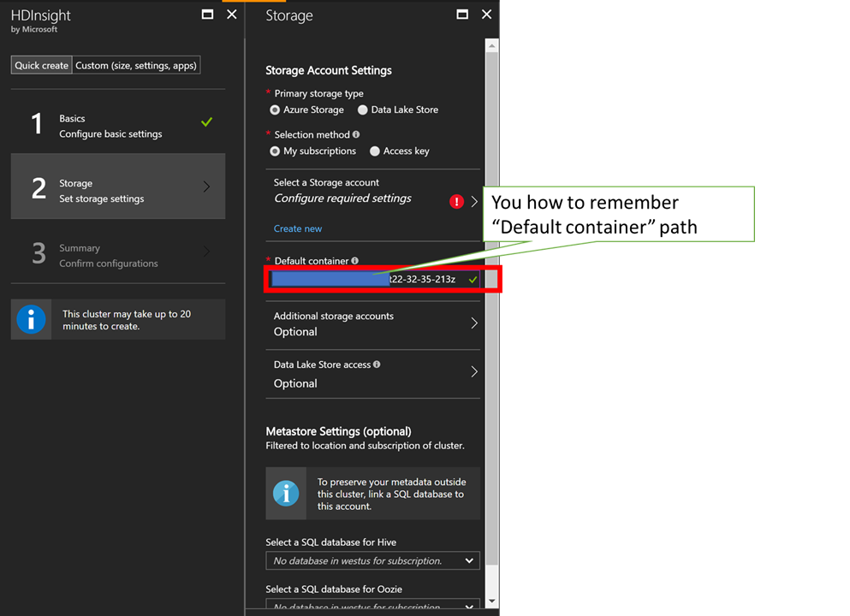
Task: Click the Metastore Settings (optional) heading
Action: coord(338,431)
